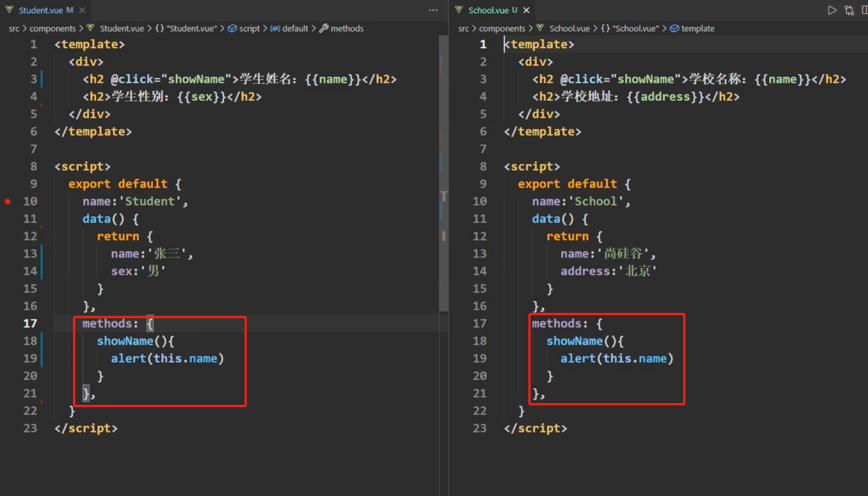Click 'showName' in School.vue line 18

pyautogui.click(x=575, y=341)
